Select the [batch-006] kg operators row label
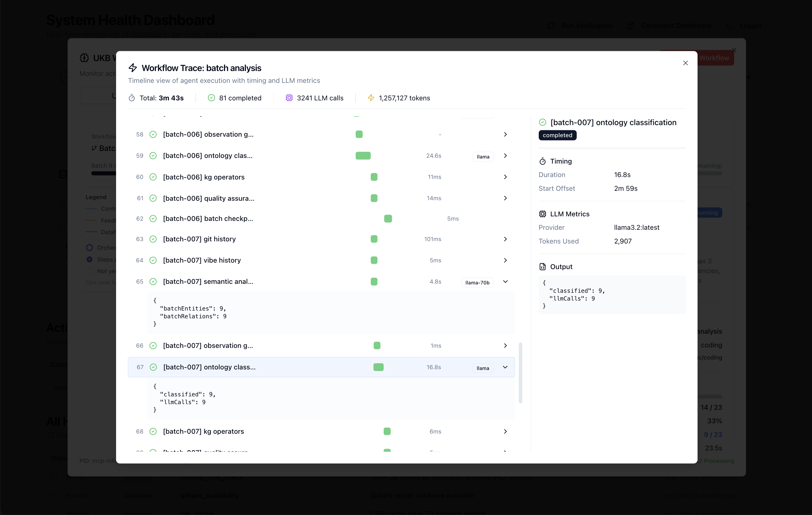The width and height of the screenshot is (812, 515). point(204,177)
